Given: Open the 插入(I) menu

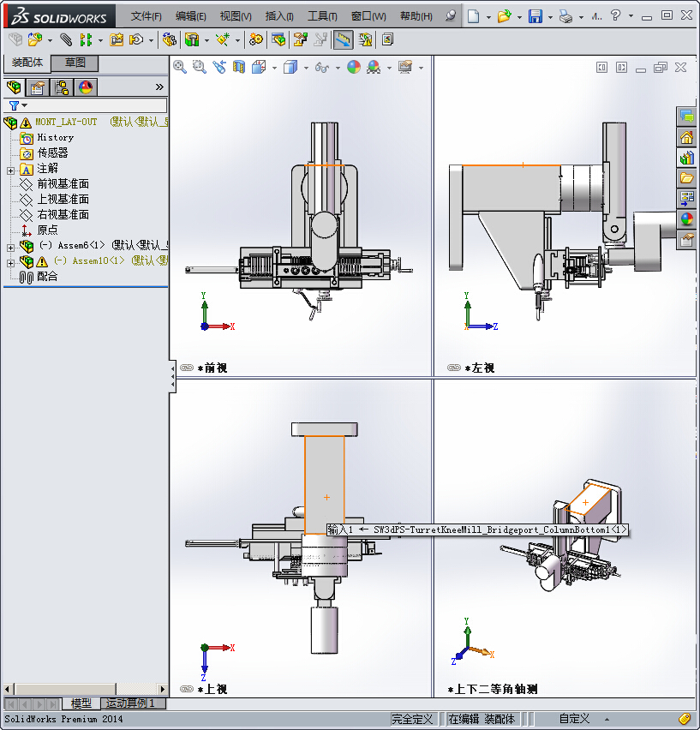Looking at the screenshot, I should (x=279, y=16).
